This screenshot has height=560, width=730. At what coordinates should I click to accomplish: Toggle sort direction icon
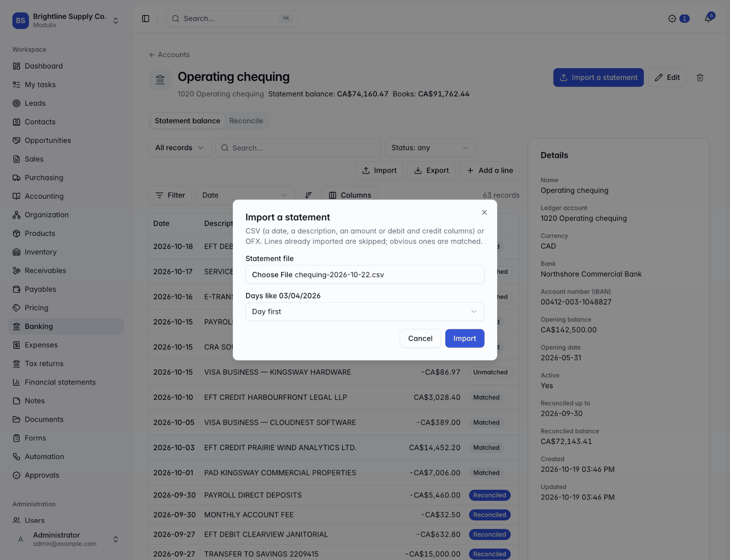[308, 196]
